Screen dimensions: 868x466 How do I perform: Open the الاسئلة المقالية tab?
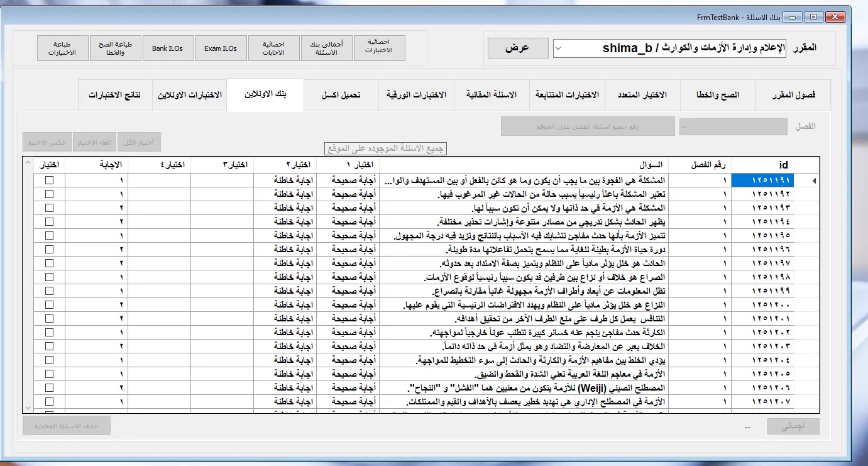click(492, 95)
